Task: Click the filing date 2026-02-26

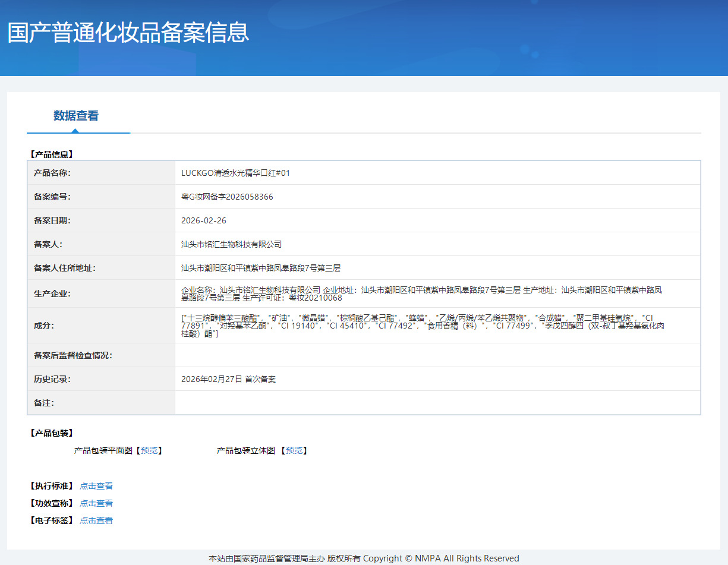Action: (204, 220)
